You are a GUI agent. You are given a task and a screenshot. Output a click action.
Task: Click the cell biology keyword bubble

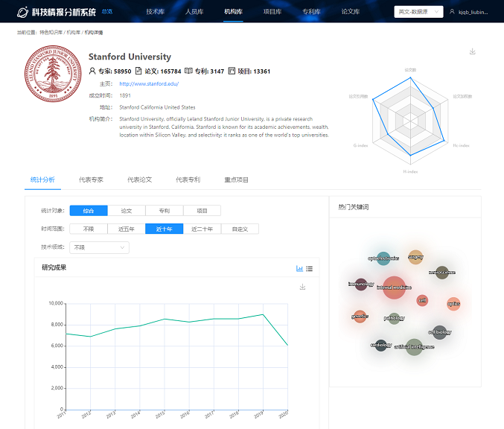point(440,332)
